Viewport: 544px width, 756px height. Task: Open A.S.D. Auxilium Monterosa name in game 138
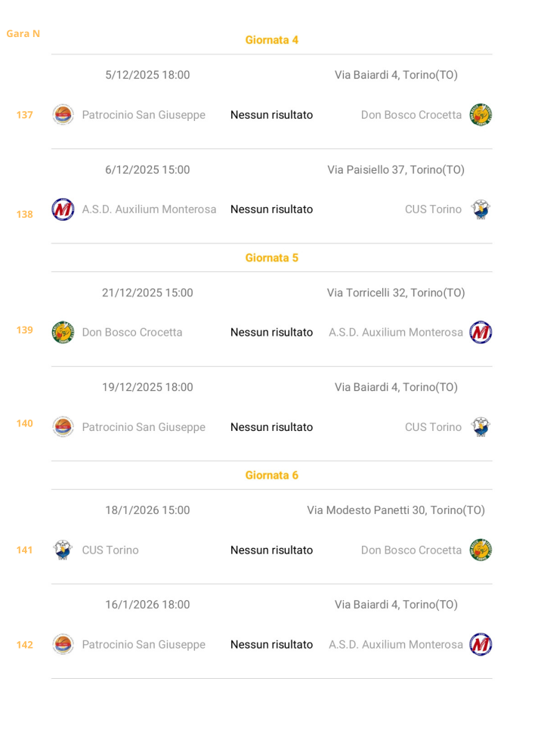coord(149,209)
